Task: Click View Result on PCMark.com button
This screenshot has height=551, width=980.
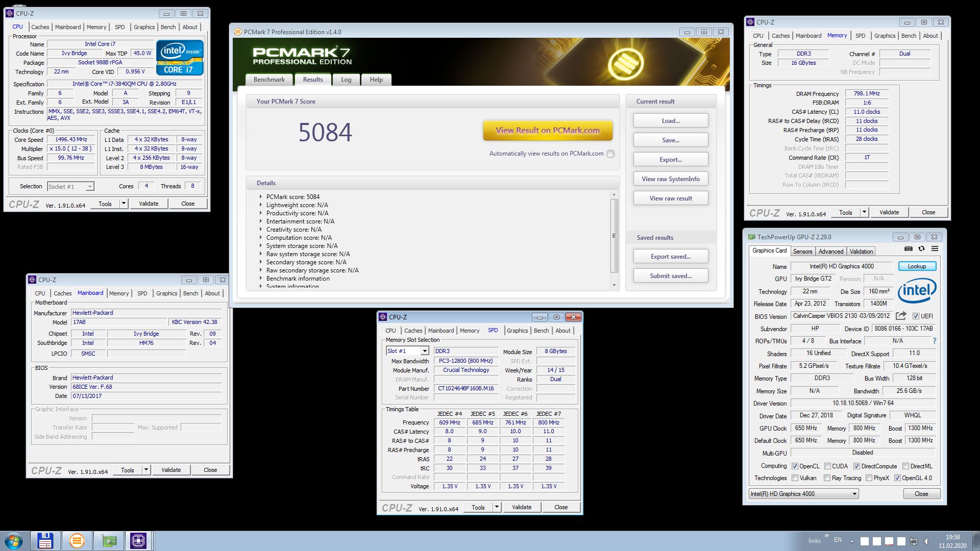Action: (x=548, y=131)
